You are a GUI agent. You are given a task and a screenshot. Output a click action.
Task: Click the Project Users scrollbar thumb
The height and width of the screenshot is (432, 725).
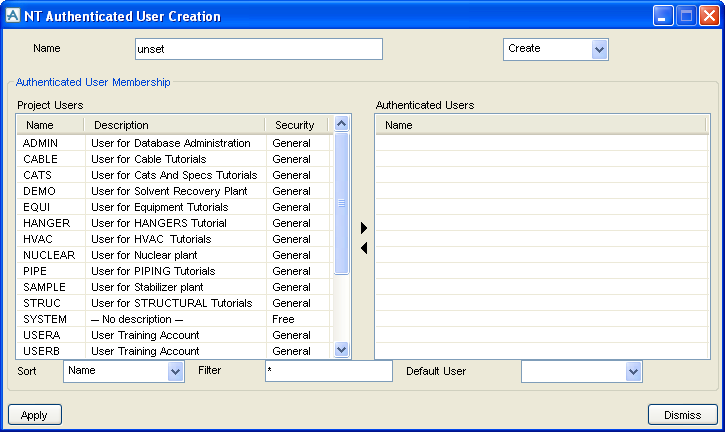(x=341, y=204)
